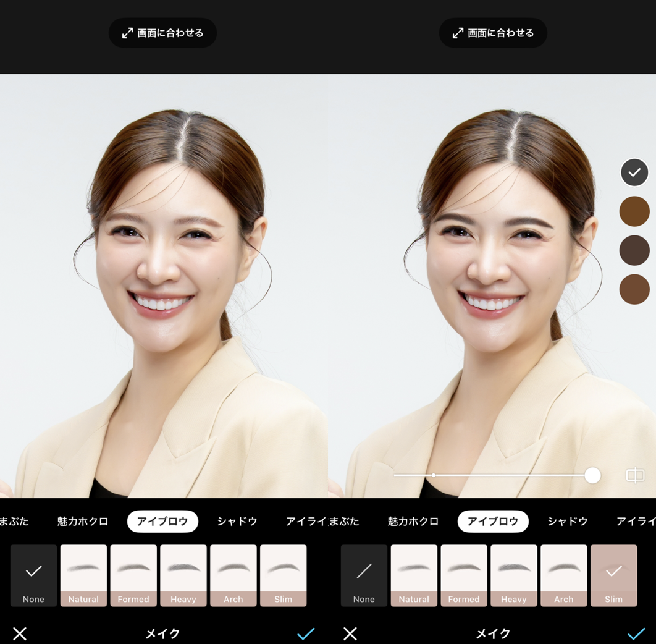The width and height of the screenshot is (656, 644).
Task: Tap X cancel icon in right screen
Action: (350, 633)
